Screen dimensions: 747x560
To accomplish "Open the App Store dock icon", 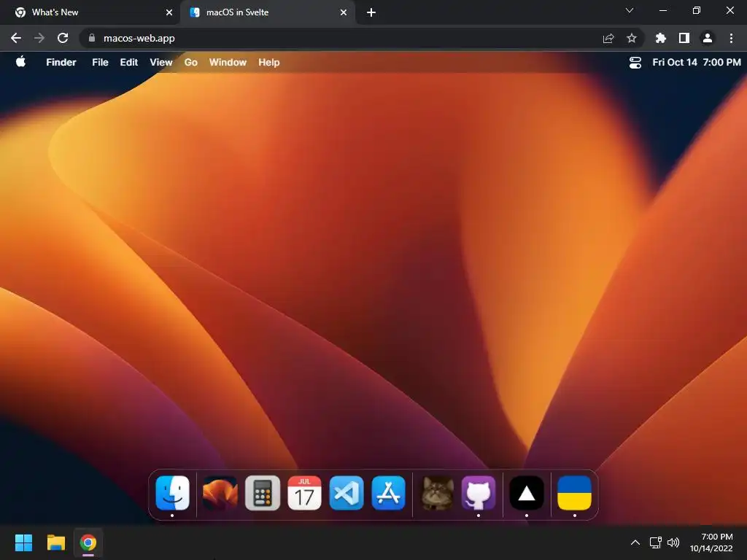I will [x=388, y=493].
